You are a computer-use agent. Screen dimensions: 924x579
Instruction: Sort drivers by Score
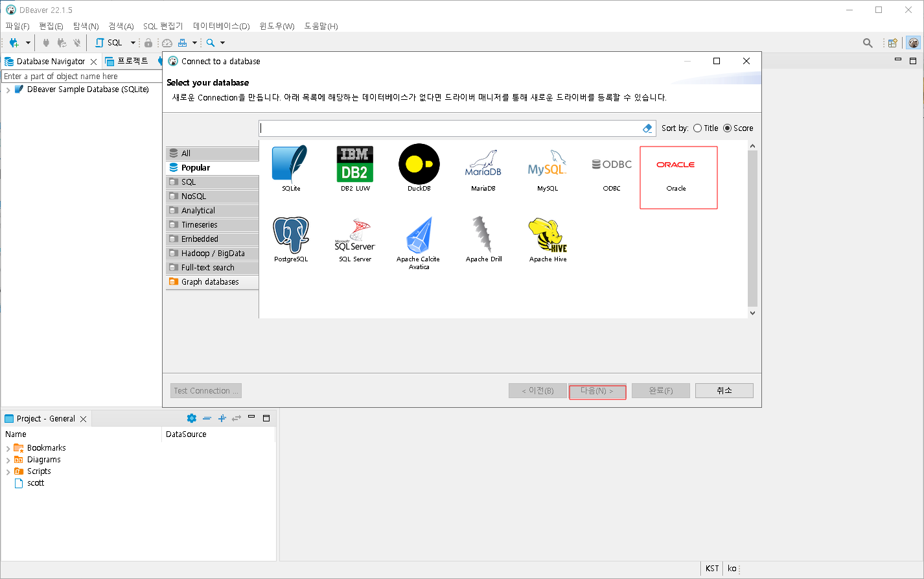pos(738,128)
